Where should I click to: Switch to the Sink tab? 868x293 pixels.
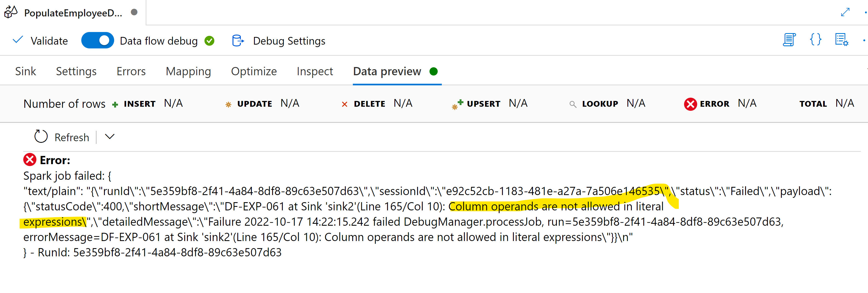pos(25,71)
